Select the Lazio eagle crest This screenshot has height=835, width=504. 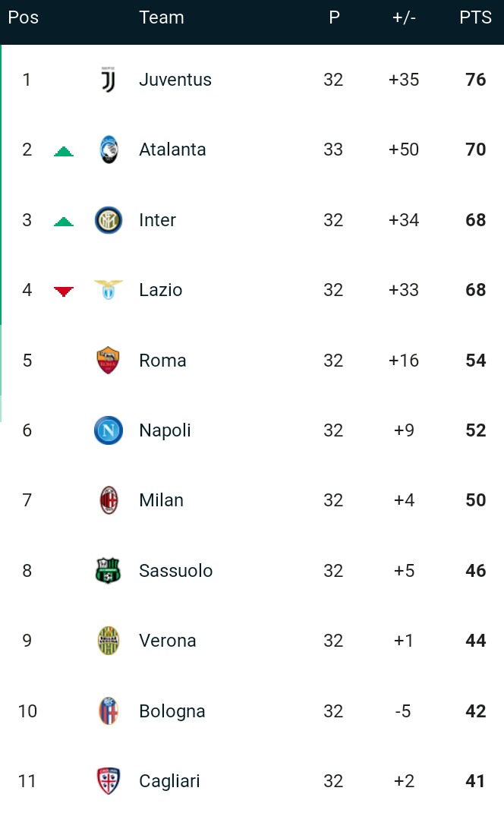click(109, 290)
